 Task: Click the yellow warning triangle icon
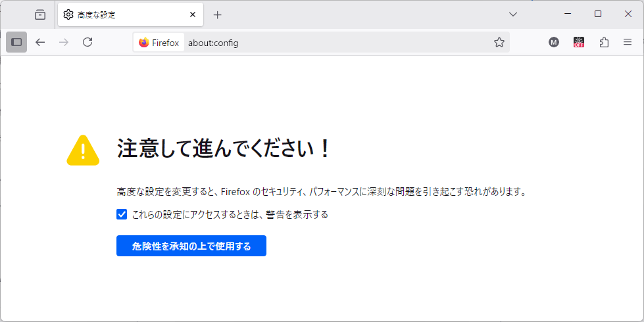pos(83,150)
